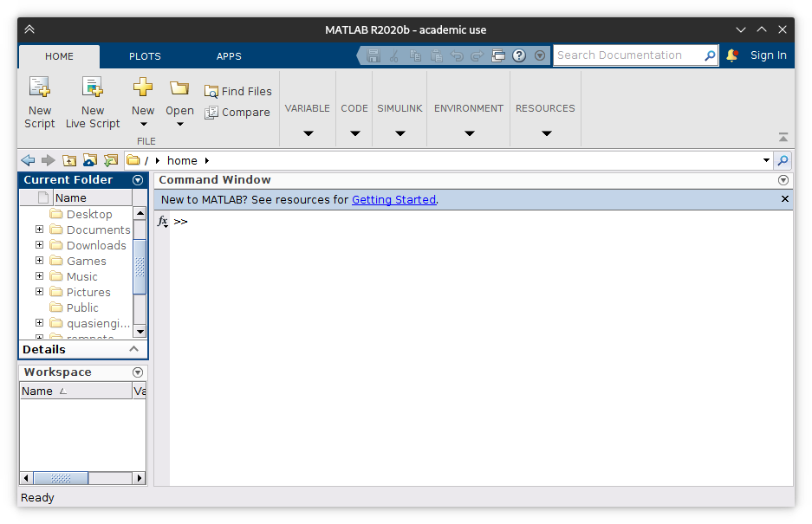Viewport: 812px width, 524px height.
Task: Click Workspace horizontal scrollbar left arrow
Action: 26,478
